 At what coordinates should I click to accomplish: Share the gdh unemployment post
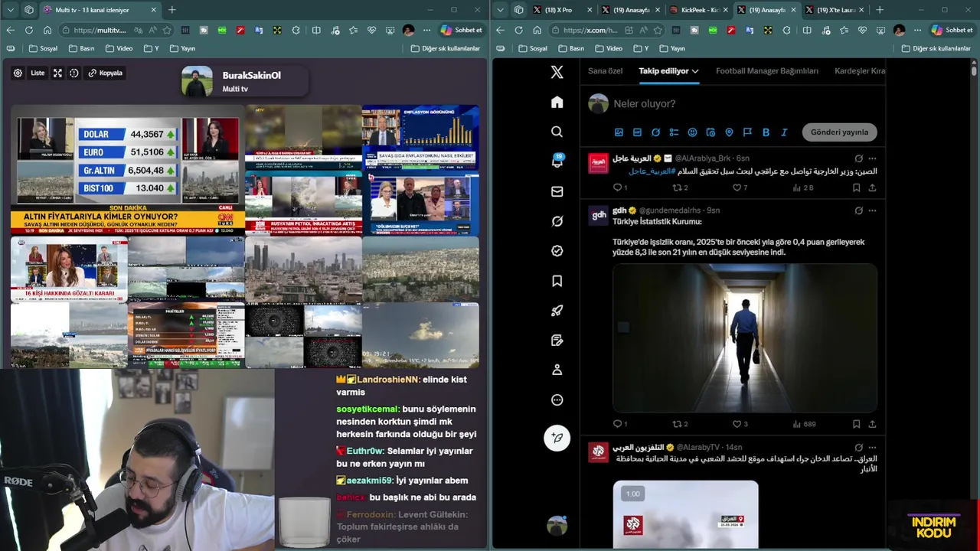coord(872,424)
